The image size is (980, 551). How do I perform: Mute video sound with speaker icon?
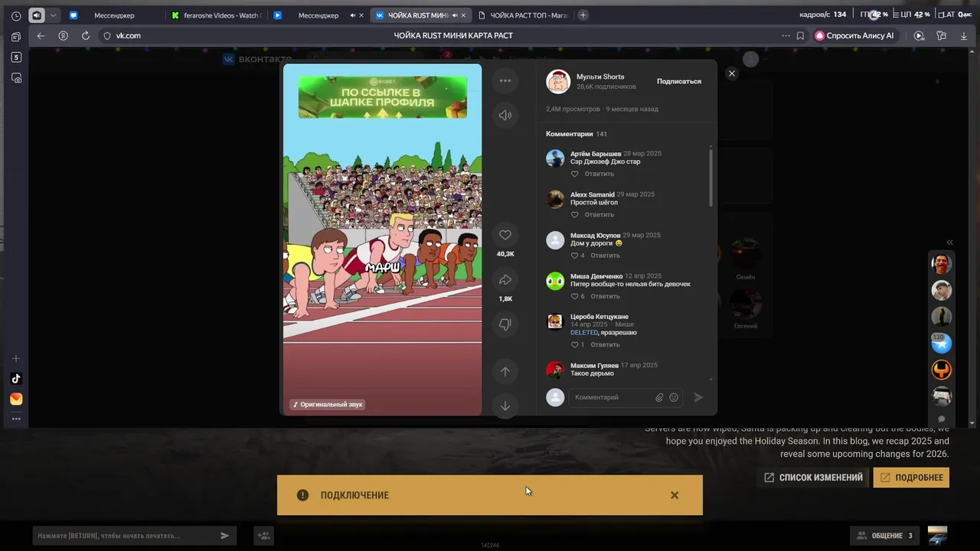tap(505, 116)
